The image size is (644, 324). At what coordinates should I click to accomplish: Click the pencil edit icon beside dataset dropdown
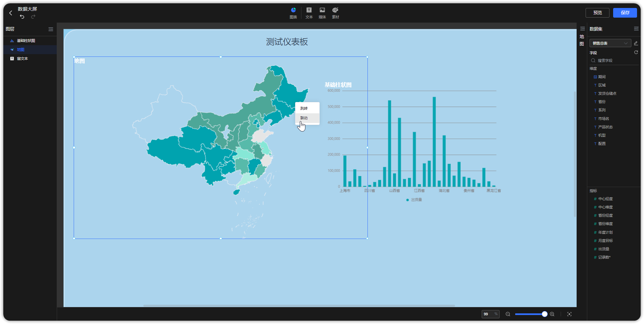(636, 43)
